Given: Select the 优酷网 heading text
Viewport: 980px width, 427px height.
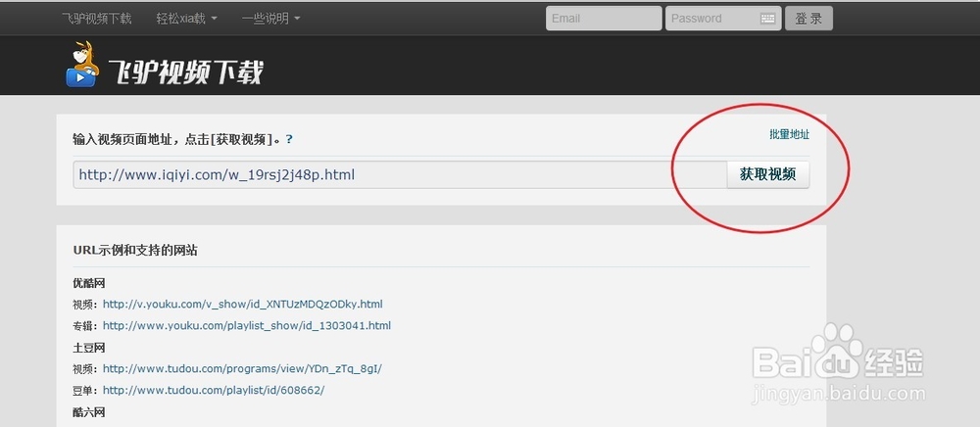Looking at the screenshot, I should pyautogui.click(x=89, y=283).
